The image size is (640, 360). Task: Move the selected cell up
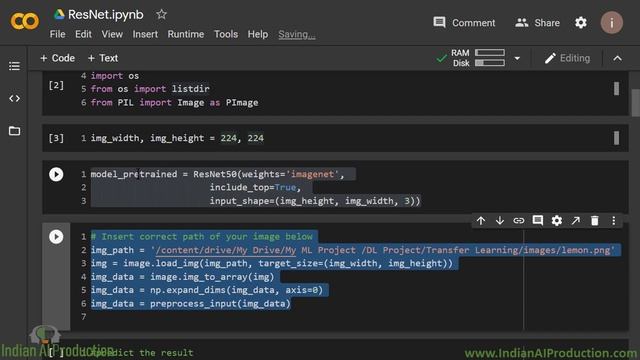click(481, 221)
